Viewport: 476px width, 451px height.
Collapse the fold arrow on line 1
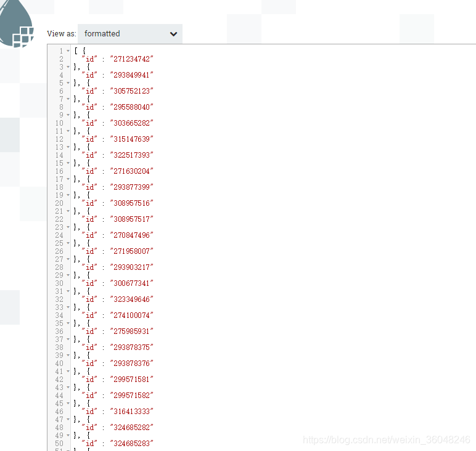click(68, 51)
